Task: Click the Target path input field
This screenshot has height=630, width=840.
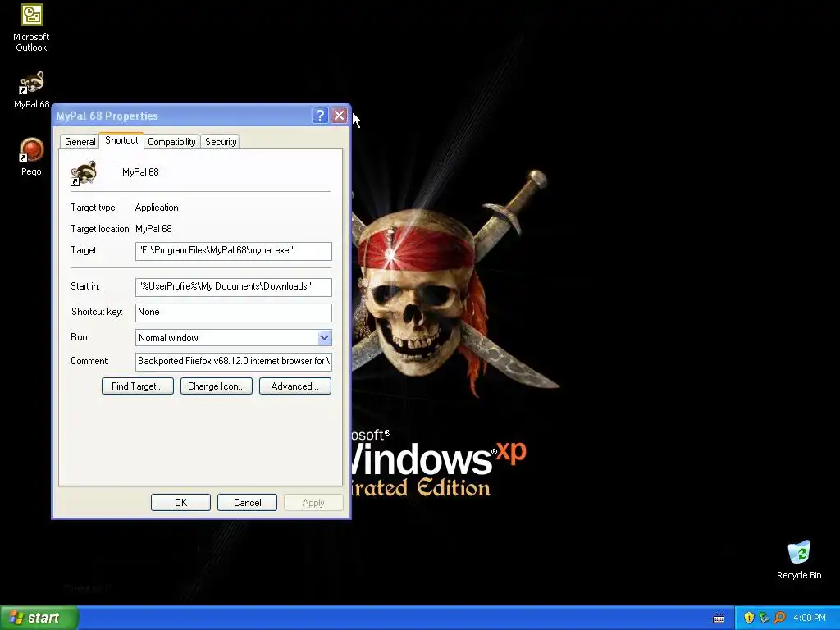Action: coord(234,251)
